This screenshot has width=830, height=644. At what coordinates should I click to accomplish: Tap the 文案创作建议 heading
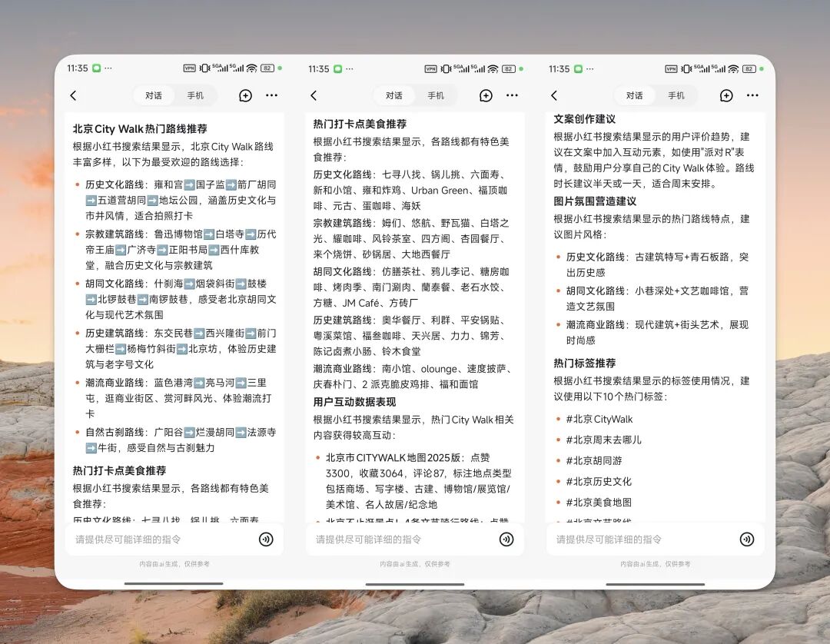coord(584,119)
